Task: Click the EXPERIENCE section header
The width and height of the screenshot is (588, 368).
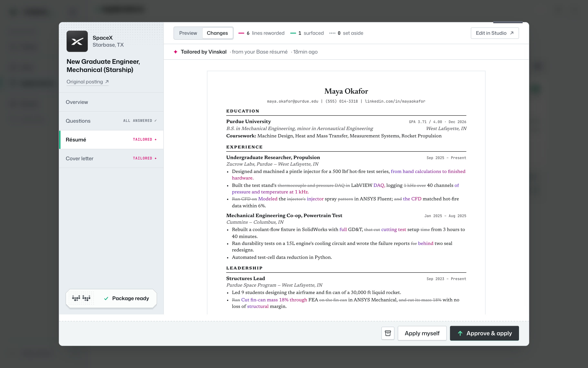Action: pos(244,147)
